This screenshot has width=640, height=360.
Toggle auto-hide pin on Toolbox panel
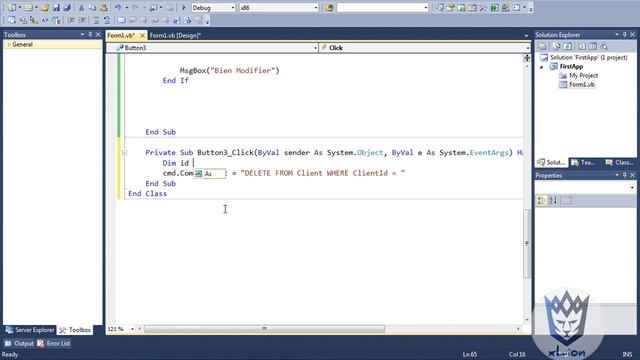click(x=90, y=35)
